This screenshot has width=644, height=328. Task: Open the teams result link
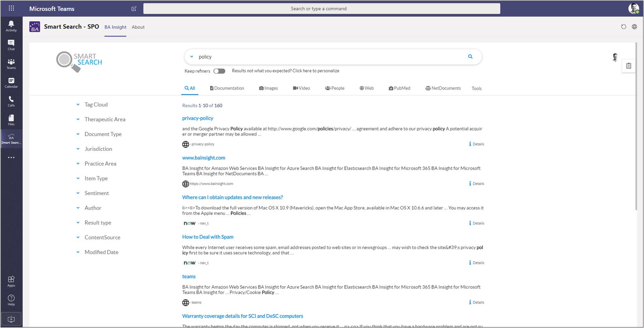point(189,276)
